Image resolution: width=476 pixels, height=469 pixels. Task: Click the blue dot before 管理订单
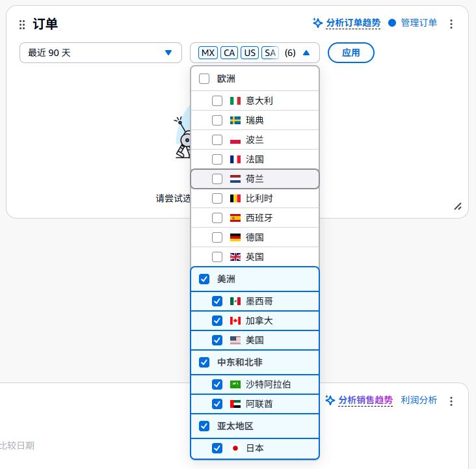pyautogui.click(x=392, y=23)
